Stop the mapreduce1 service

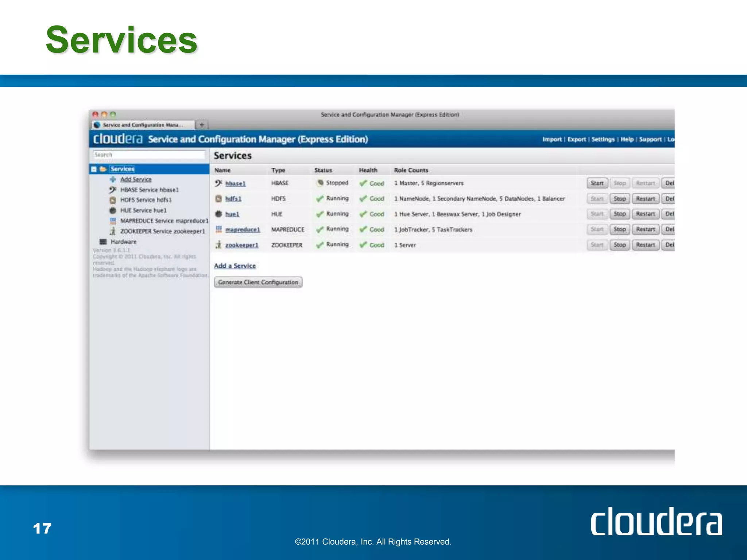[619, 229]
